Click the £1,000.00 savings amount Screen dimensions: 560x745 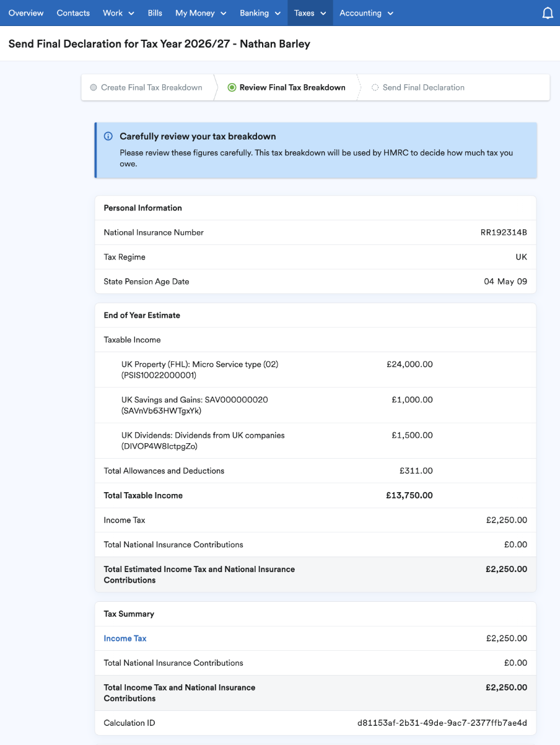tap(412, 400)
